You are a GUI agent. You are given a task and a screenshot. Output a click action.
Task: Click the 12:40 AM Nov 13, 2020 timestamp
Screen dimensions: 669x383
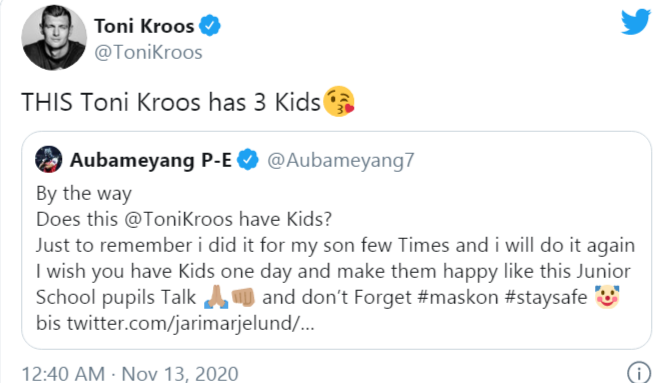click(130, 374)
